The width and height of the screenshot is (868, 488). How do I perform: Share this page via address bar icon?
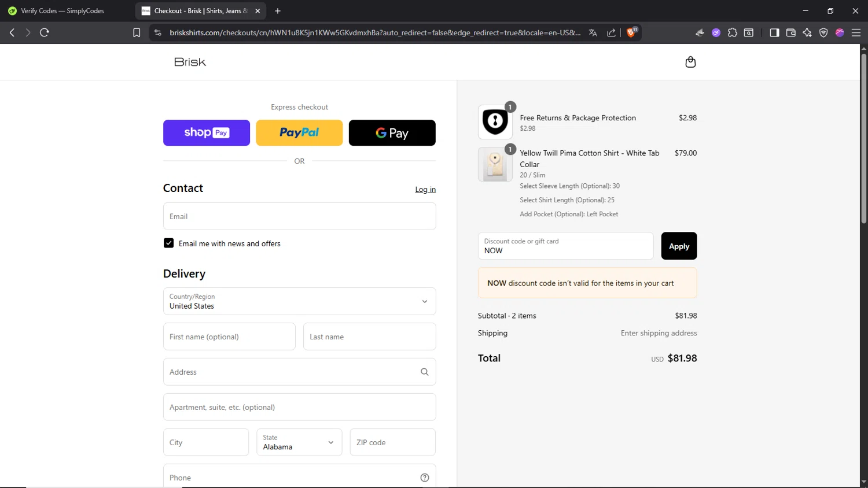[x=611, y=33]
